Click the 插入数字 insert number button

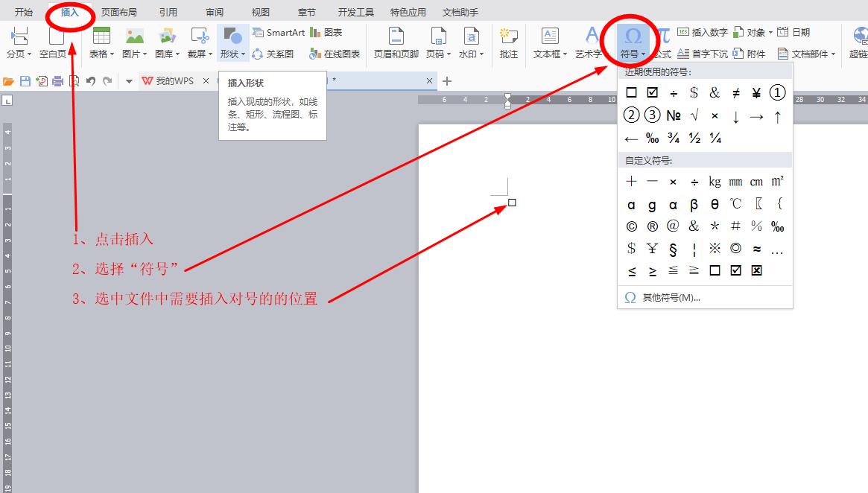[x=703, y=33]
